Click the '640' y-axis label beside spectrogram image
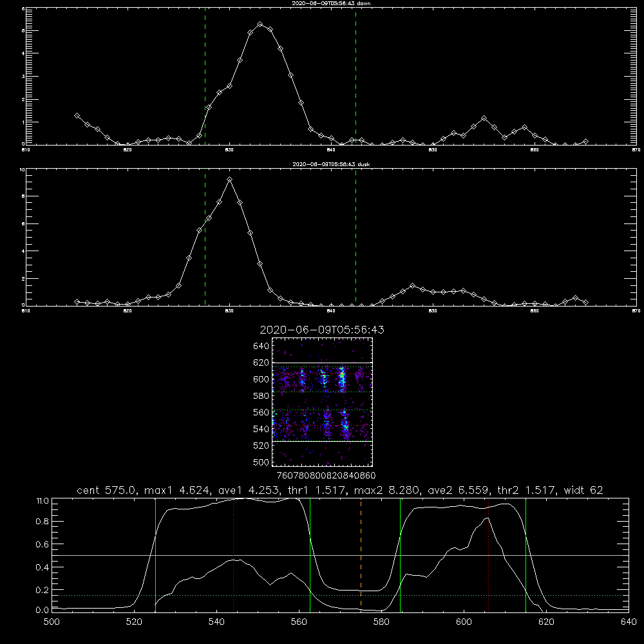Viewport: 644px width, 644px height. [x=261, y=346]
